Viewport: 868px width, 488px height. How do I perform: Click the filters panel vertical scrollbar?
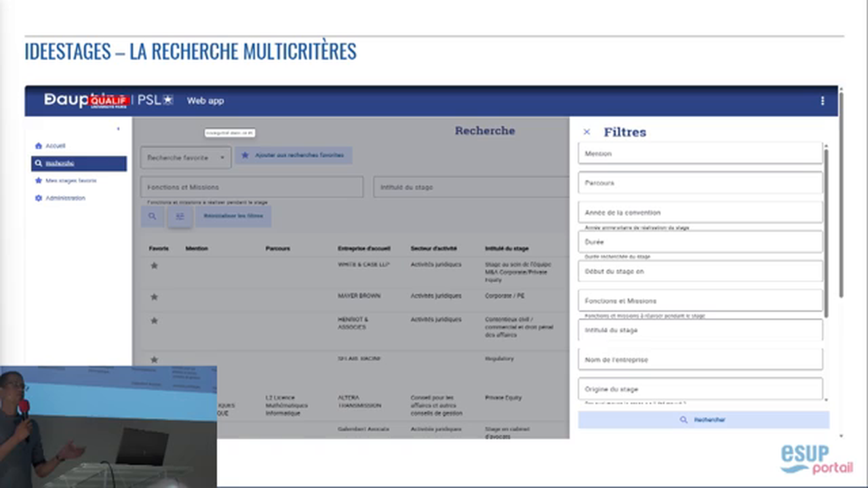(825, 230)
